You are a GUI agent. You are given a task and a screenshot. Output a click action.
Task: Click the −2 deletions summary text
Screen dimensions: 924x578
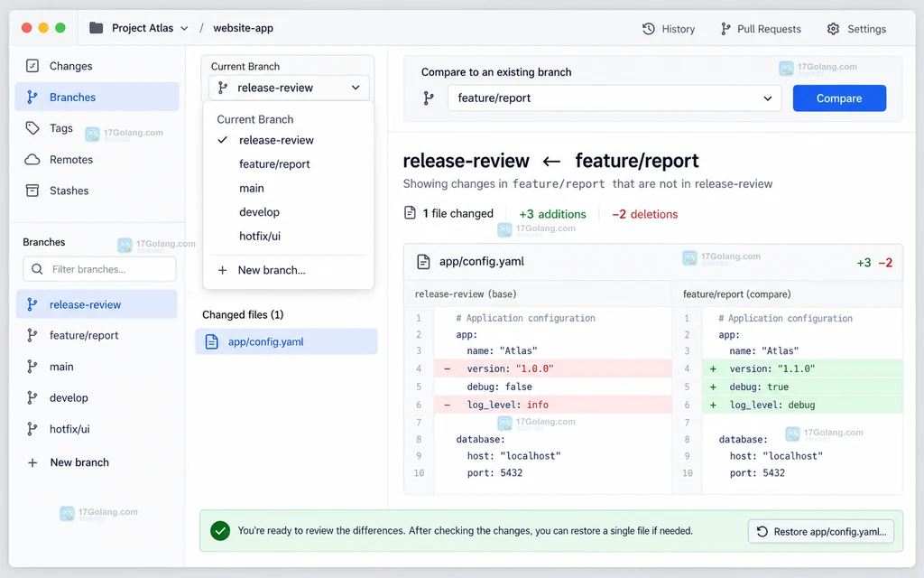click(644, 214)
